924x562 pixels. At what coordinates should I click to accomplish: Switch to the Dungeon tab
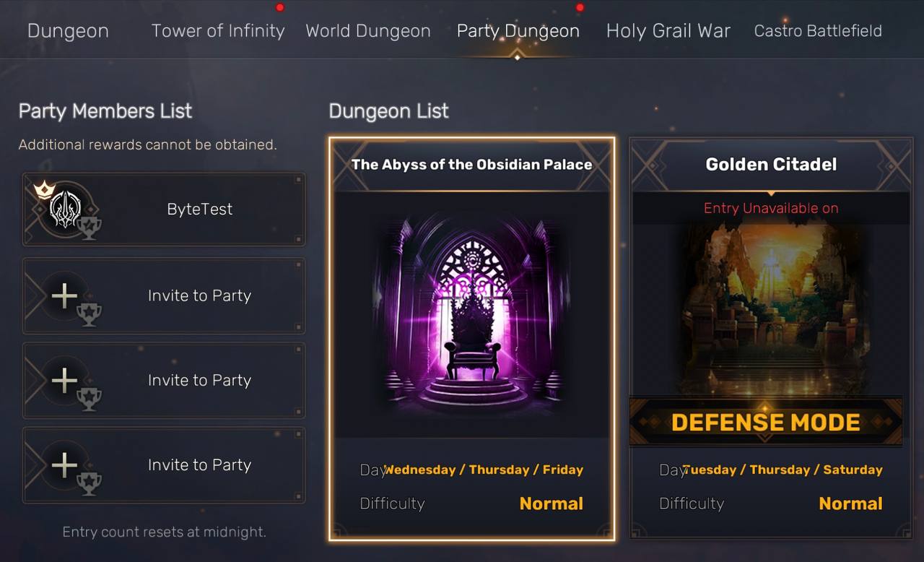pyautogui.click(x=68, y=31)
